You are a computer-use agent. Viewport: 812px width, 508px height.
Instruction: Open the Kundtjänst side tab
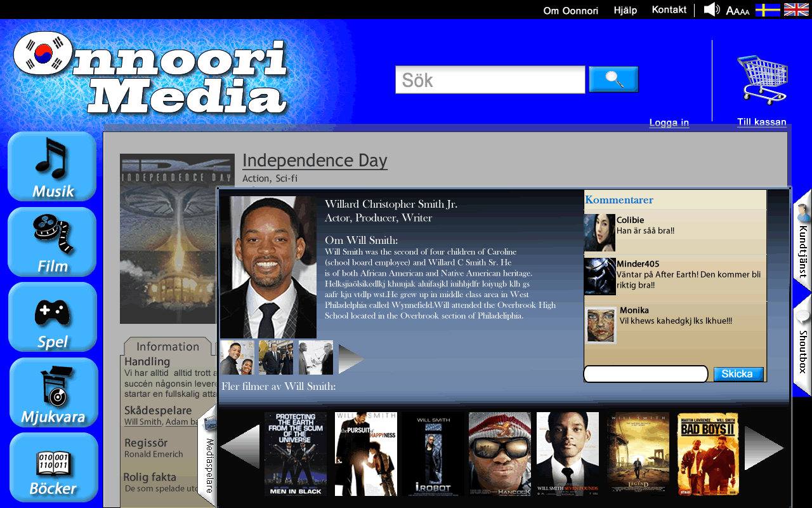pos(802,241)
